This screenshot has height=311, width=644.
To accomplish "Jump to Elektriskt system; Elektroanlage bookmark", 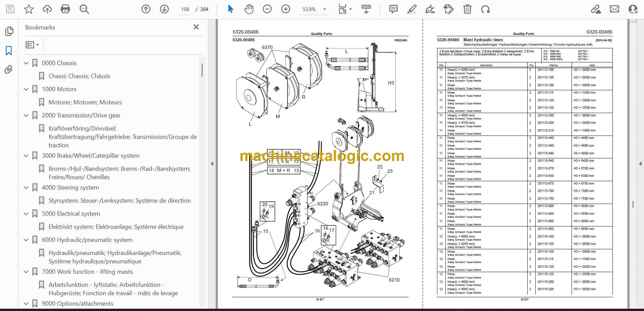I will click(116, 227).
